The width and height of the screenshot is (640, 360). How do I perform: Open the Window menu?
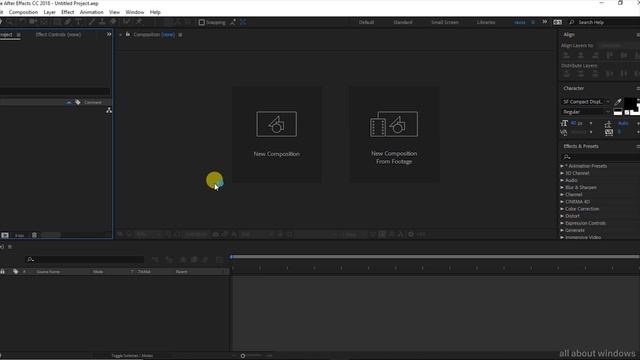(135, 12)
